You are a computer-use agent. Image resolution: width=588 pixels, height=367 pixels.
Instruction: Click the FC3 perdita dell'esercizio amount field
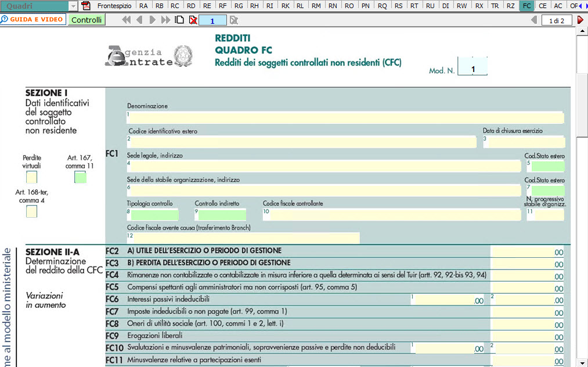(x=527, y=264)
